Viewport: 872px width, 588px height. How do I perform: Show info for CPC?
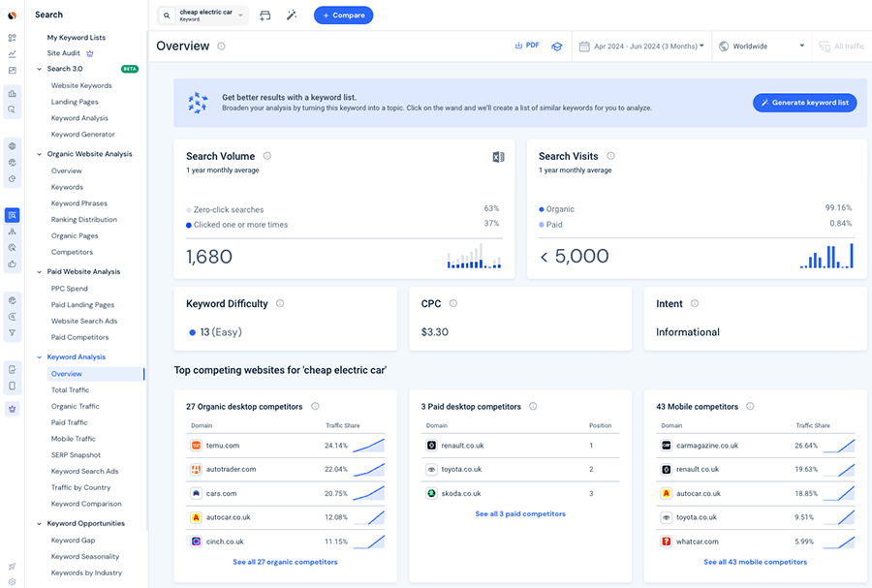[453, 303]
